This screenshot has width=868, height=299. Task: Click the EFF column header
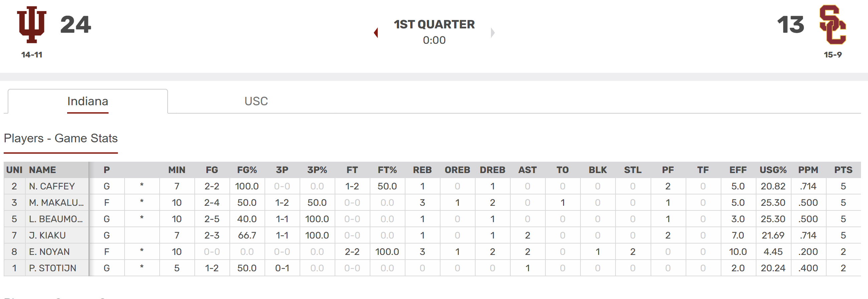tap(738, 170)
